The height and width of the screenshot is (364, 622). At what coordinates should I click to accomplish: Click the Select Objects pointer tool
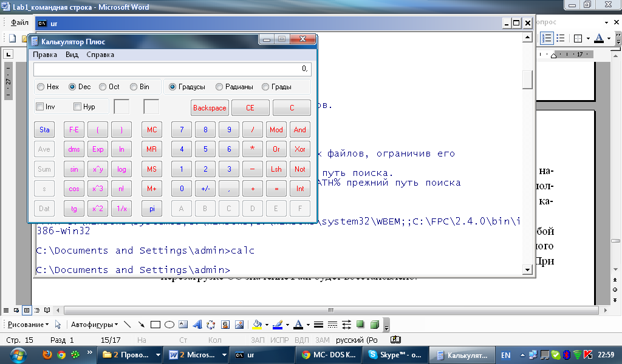click(58, 325)
